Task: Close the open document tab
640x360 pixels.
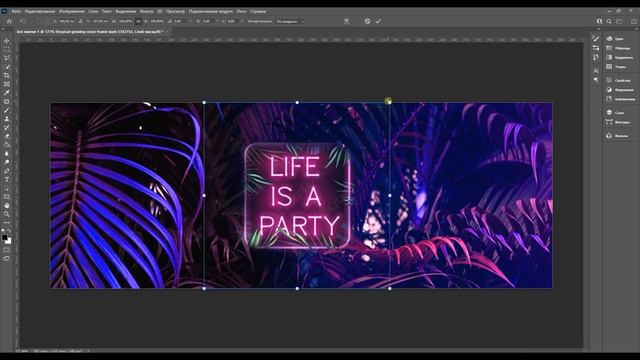Action: [167, 31]
